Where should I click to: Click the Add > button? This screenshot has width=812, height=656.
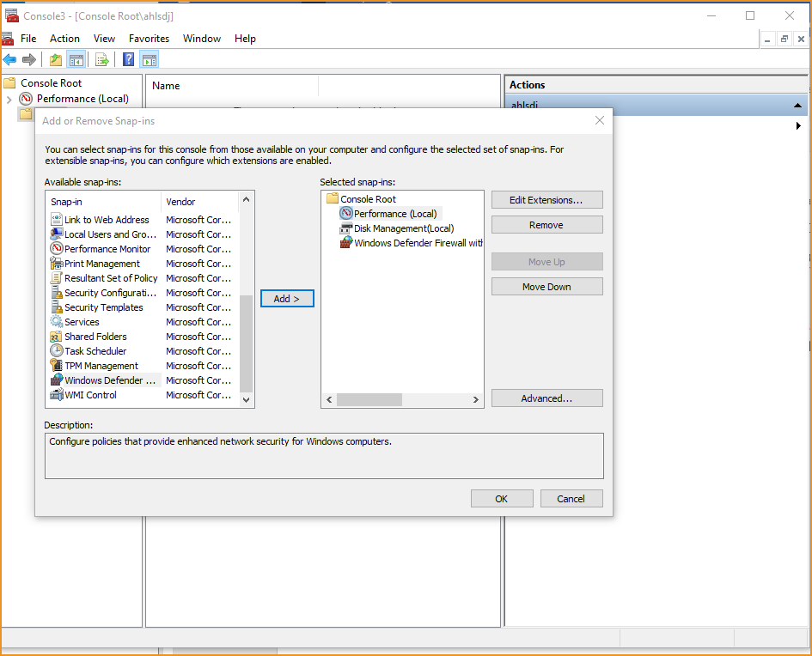pyautogui.click(x=287, y=299)
